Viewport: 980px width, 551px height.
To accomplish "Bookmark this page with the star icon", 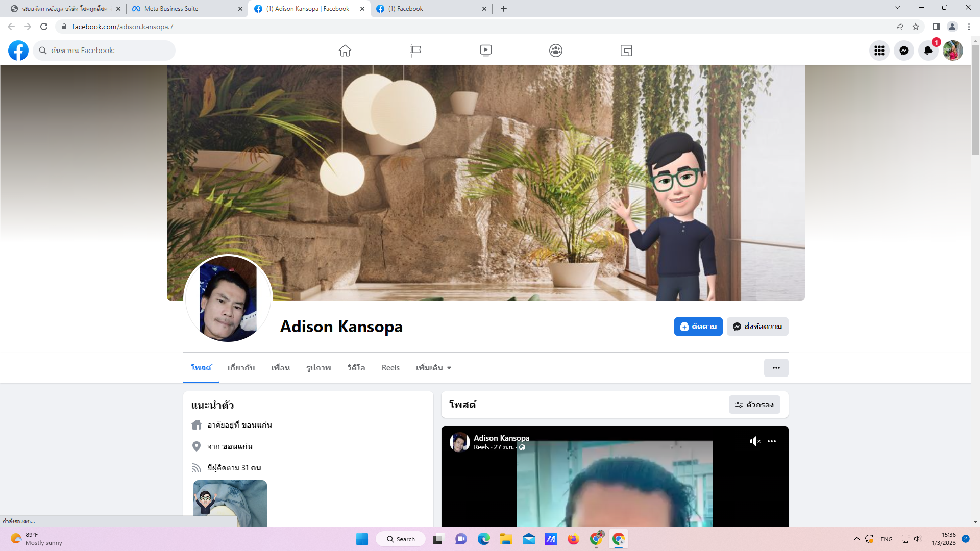I will [x=916, y=27].
